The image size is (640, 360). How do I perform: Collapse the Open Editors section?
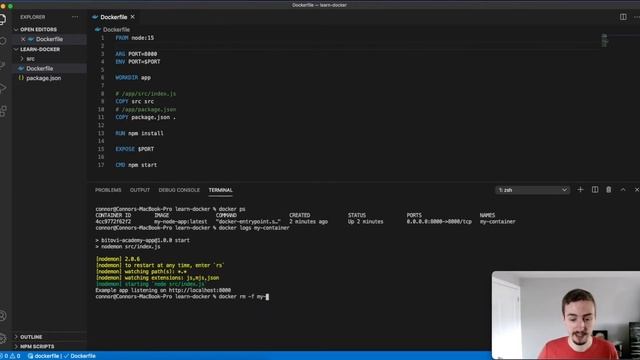pyautogui.click(x=38, y=30)
